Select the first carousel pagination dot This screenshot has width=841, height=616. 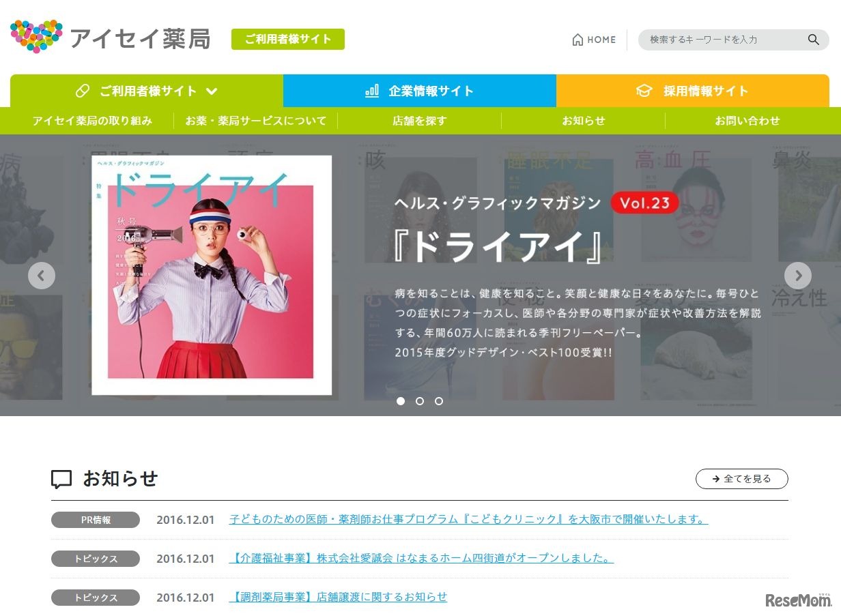coord(401,401)
